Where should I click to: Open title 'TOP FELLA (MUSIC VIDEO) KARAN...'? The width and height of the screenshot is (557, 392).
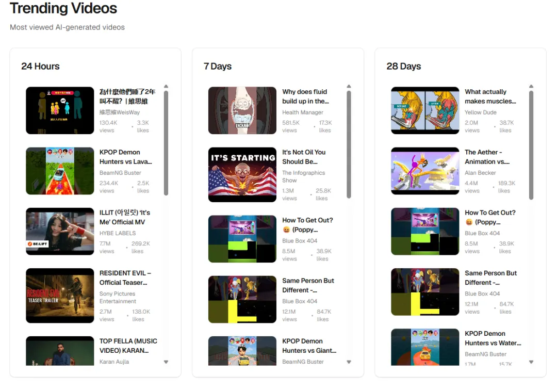coord(128,346)
